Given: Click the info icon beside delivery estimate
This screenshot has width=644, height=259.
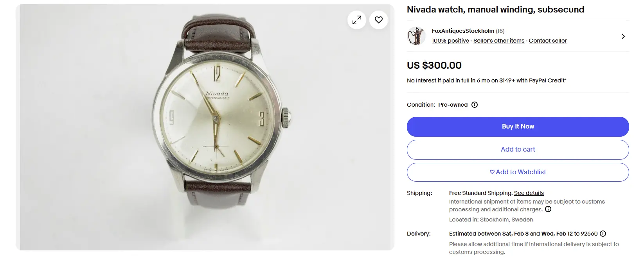Looking at the screenshot, I should point(603,234).
